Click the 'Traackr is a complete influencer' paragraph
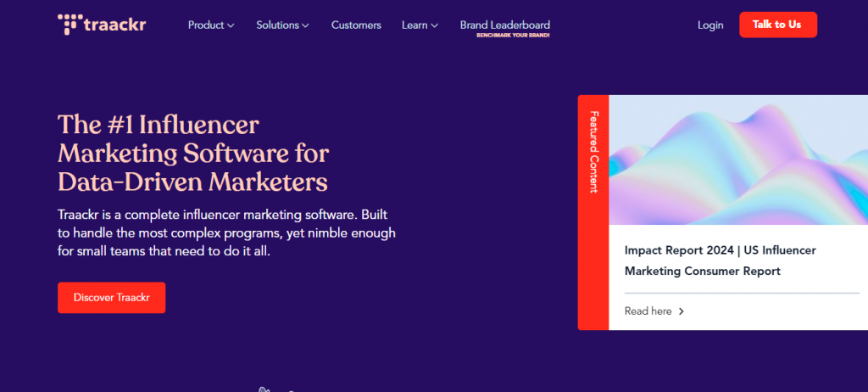The image size is (868, 392). click(226, 232)
